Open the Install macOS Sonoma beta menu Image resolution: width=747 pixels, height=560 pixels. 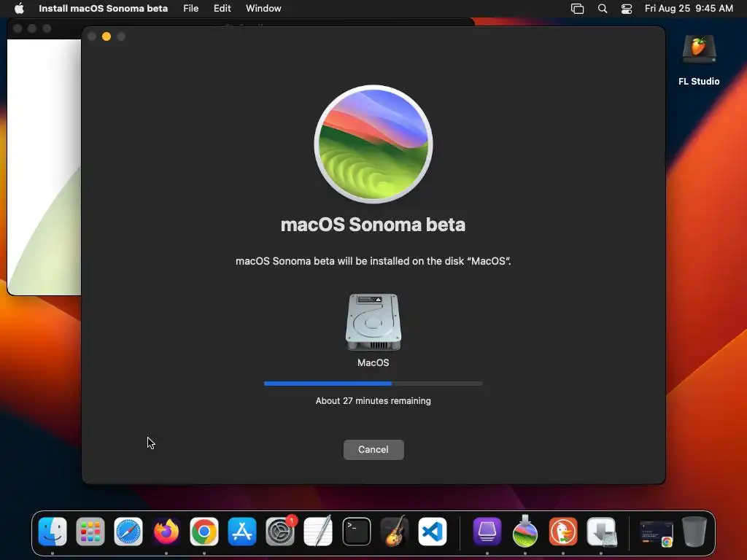tap(103, 9)
